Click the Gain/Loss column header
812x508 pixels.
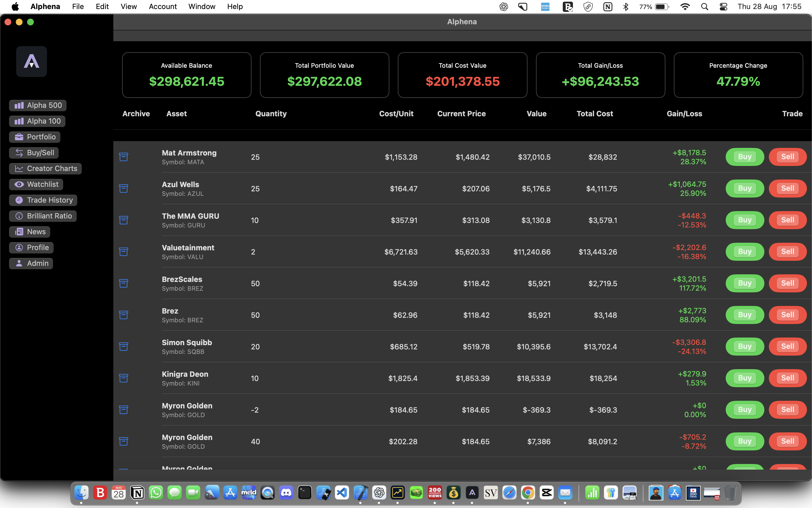point(685,114)
